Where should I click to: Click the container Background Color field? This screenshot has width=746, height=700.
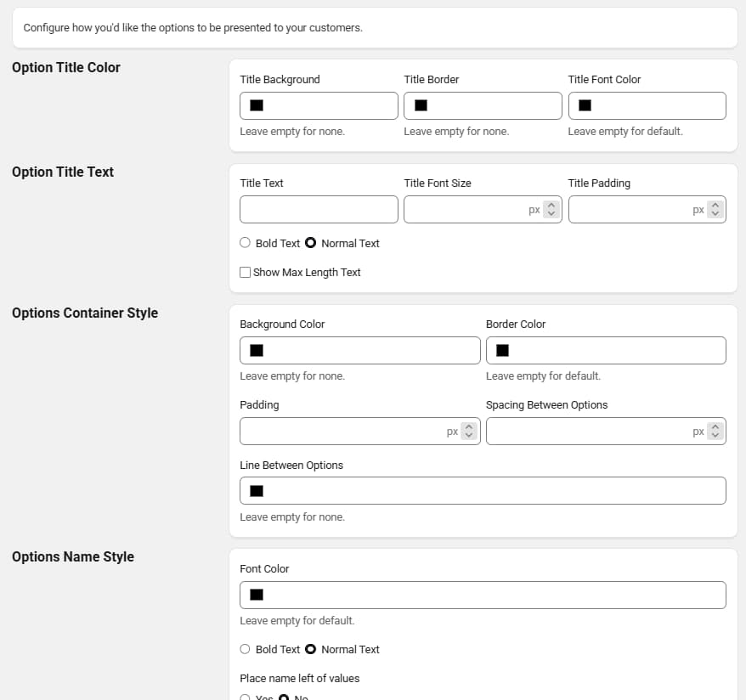pos(359,351)
